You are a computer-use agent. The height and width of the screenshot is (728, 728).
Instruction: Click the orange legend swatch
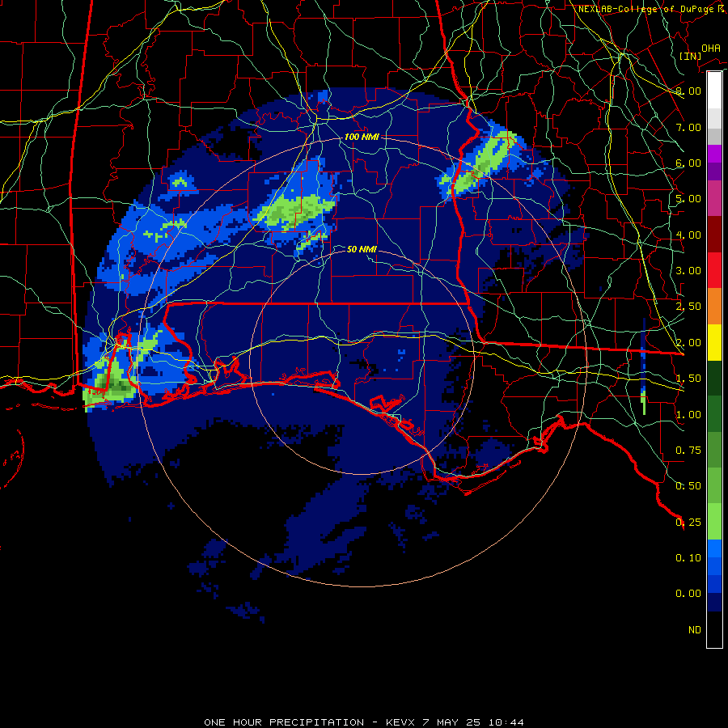click(x=714, y=306)
